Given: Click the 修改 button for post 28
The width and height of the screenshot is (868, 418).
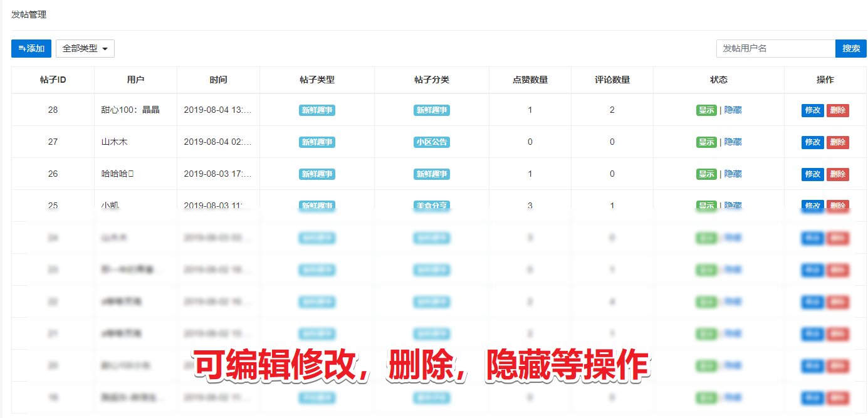Looking at the screenshot, I should 813,110.
